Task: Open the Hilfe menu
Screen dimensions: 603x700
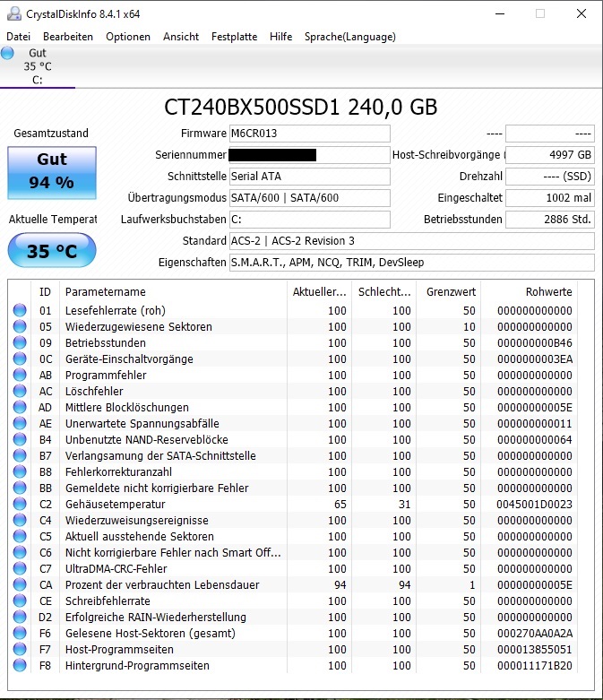Action: click(280, 37)
